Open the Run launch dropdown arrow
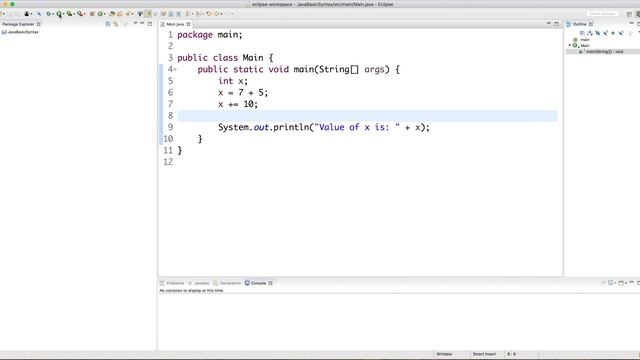 [64, 14]
